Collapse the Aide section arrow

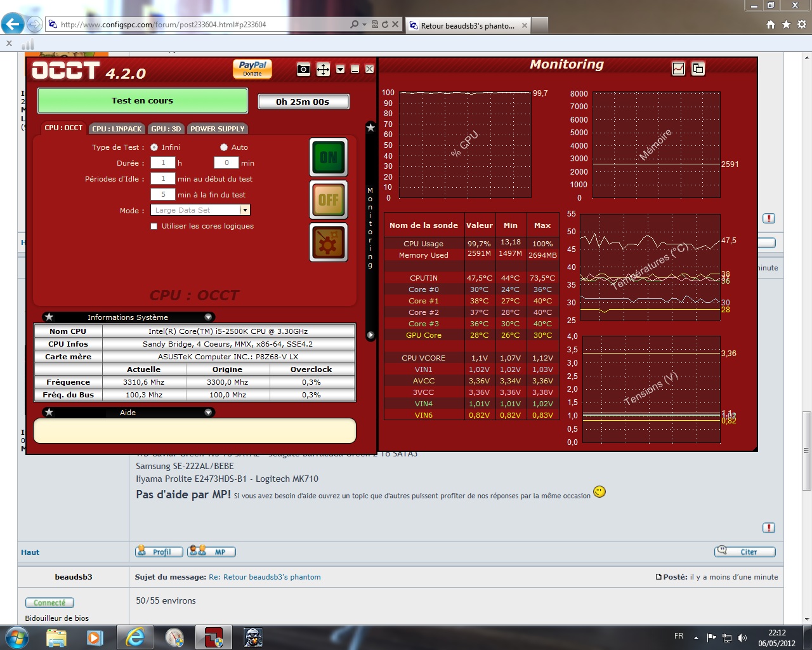208,412
